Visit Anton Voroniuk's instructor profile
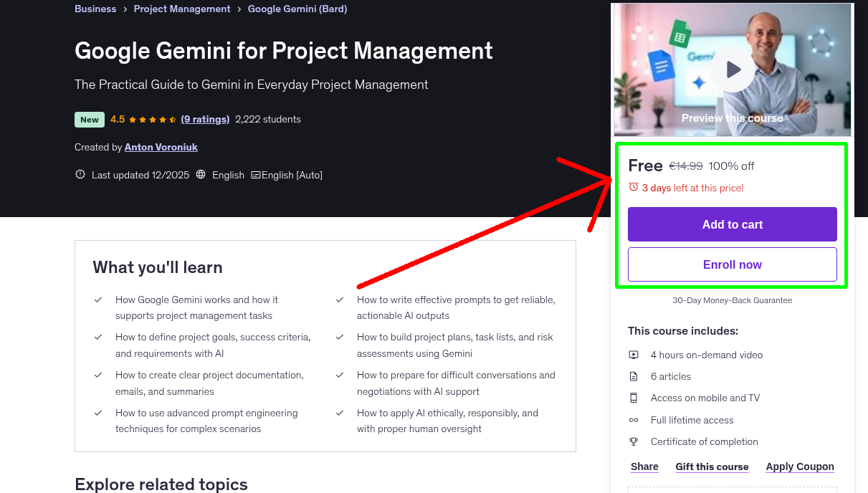The image size is (868, 493). pos(161,147)
